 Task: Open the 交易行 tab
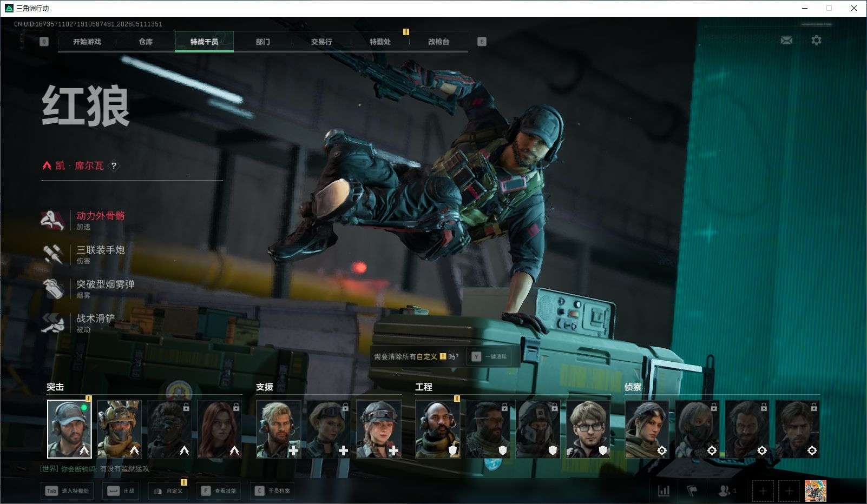pos(321,42)
